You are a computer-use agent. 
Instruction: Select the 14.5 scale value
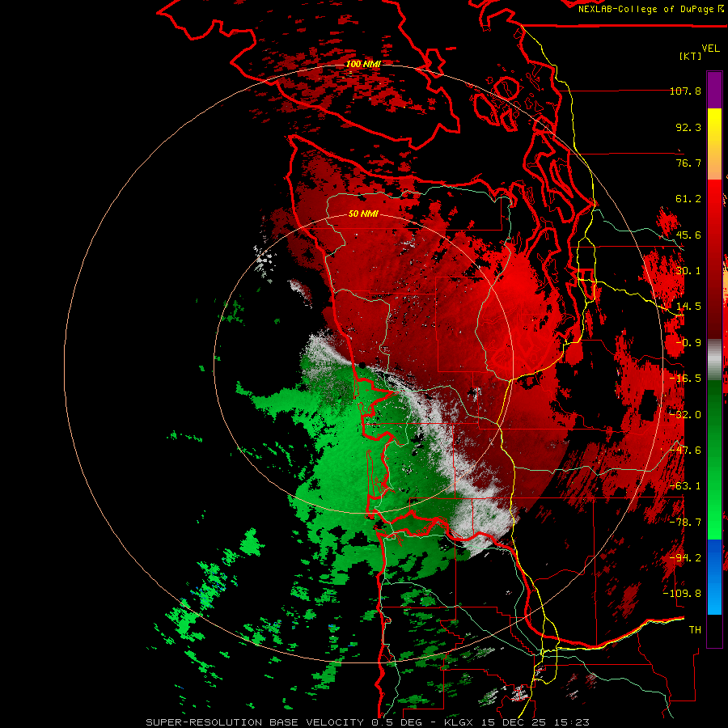point(688,307)
